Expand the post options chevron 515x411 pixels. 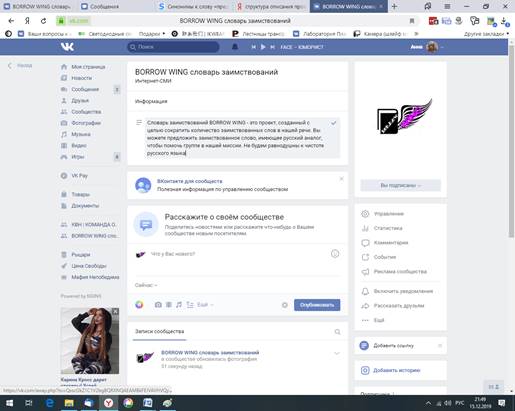pyautogui.click(x=337, y=353)
